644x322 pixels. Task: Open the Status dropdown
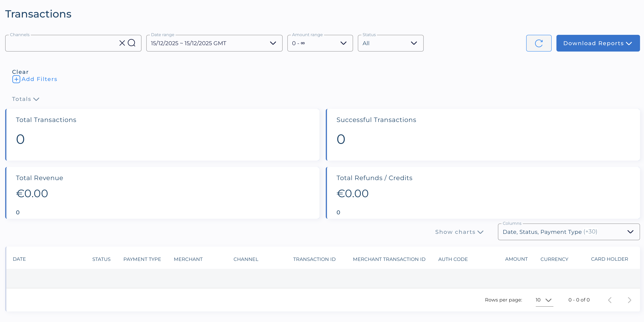pyautogui.click(x=390, y=43)
